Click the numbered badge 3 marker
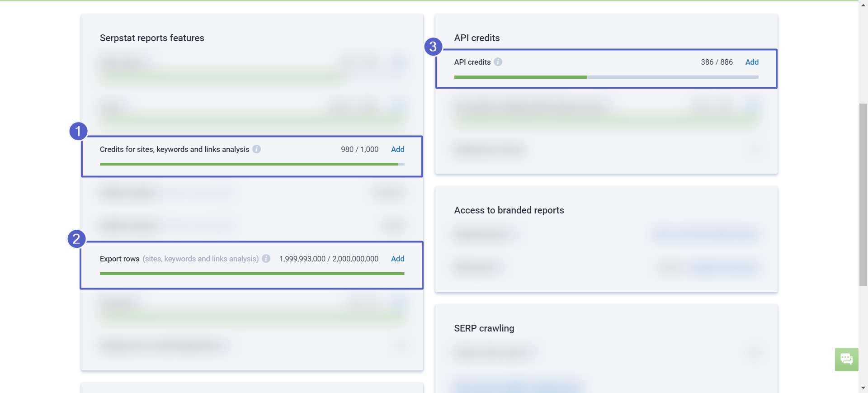 click(x=433, y=47)
